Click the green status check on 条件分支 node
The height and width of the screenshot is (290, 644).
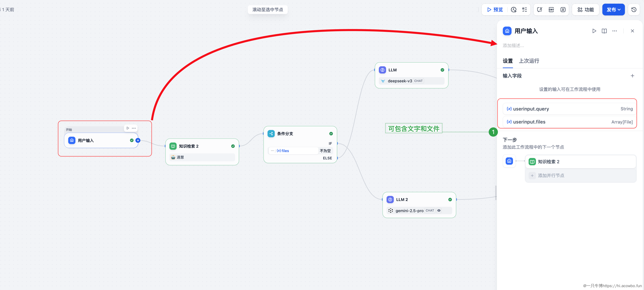pos(331,133)
